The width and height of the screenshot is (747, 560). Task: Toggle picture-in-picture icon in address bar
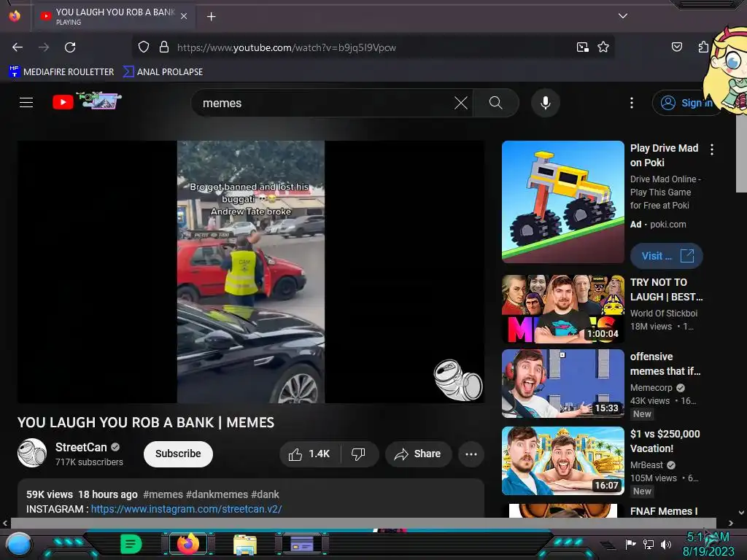pos(583,47)
